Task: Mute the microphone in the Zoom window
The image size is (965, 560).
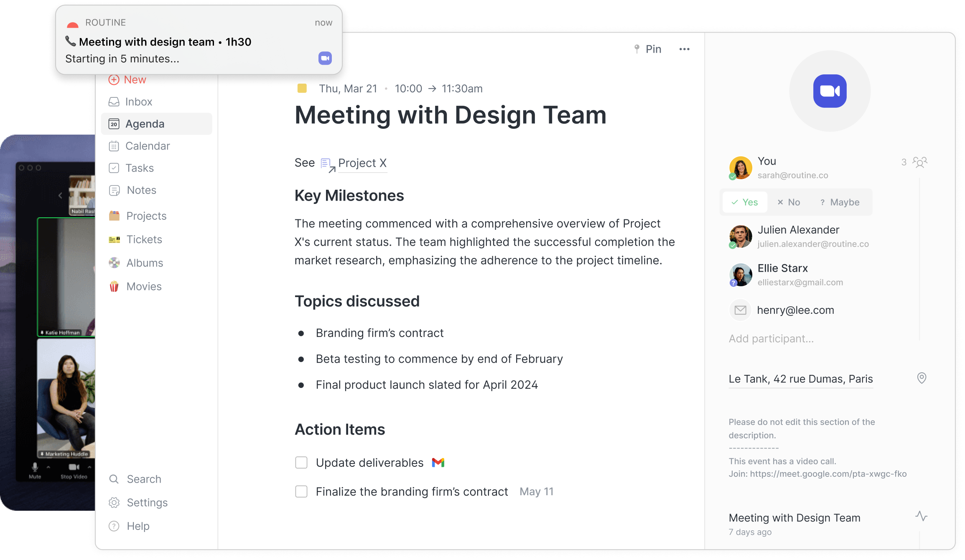Action: point(35,467)
